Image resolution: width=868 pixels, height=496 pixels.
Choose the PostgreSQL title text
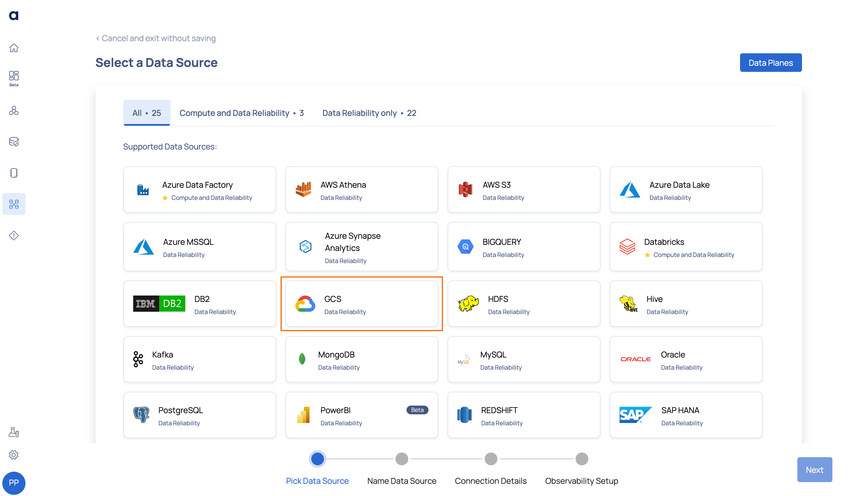click(180, 410)
